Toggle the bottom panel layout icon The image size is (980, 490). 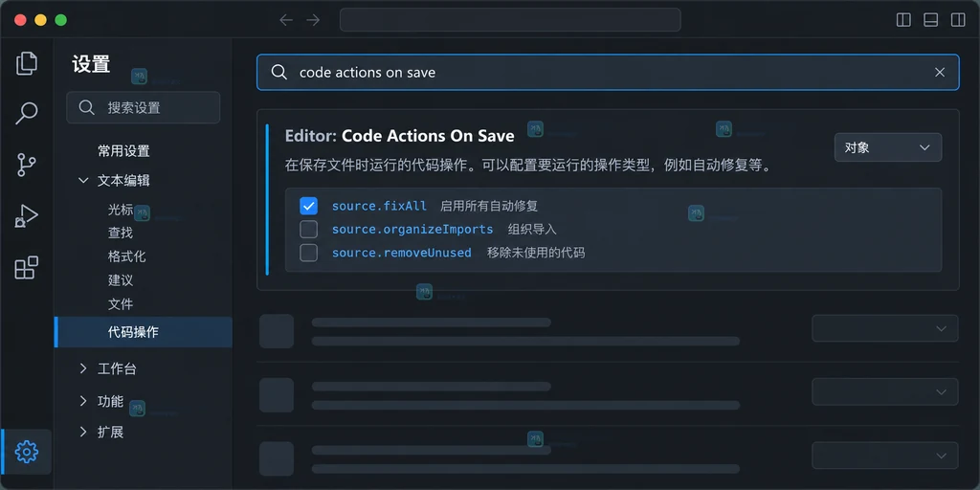coord(930,20)
